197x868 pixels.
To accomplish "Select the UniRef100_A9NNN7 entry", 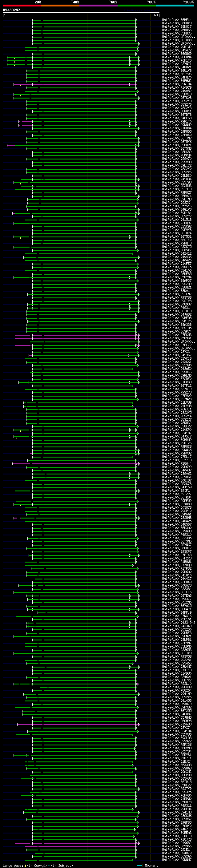I will pos(177,860).
